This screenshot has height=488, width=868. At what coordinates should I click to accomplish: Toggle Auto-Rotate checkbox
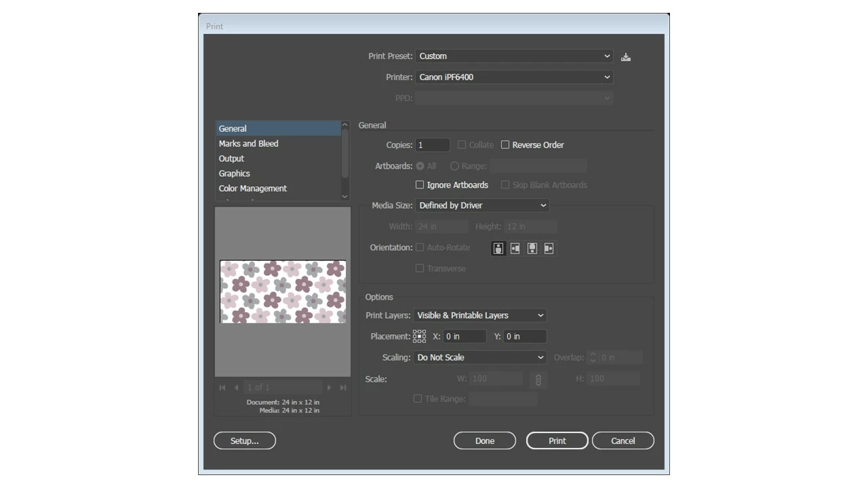(420, 247)
